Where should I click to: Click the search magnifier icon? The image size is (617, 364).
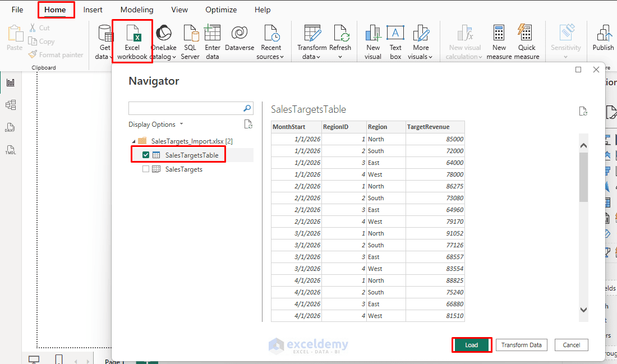[247, 108]
